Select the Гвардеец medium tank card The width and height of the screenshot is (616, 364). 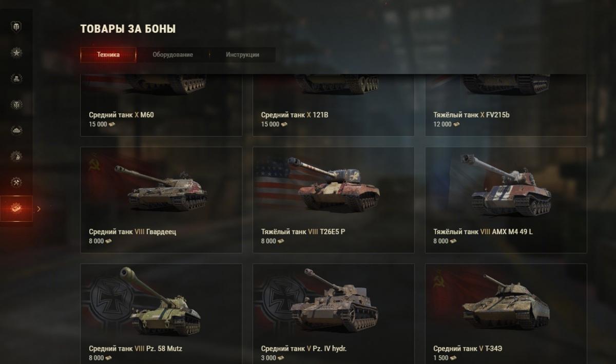pyautogui.click(x=161, y=200)
